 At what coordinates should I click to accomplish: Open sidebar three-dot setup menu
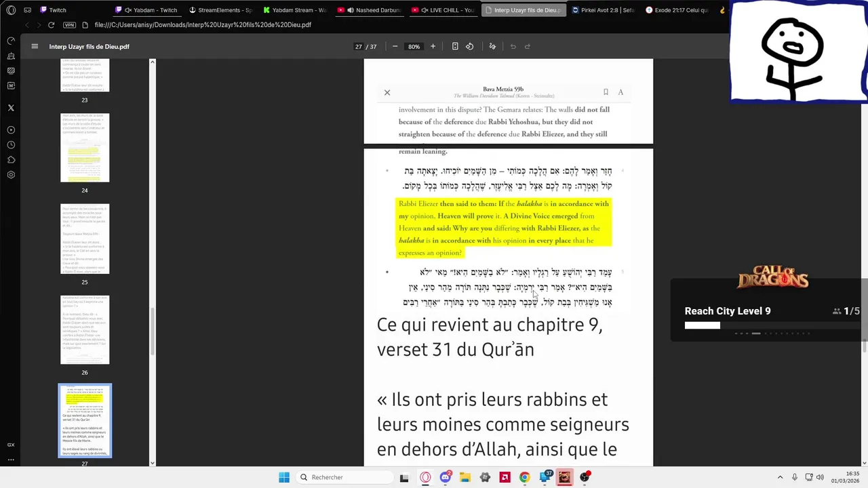pyautogui.click(x=11, y=460)
